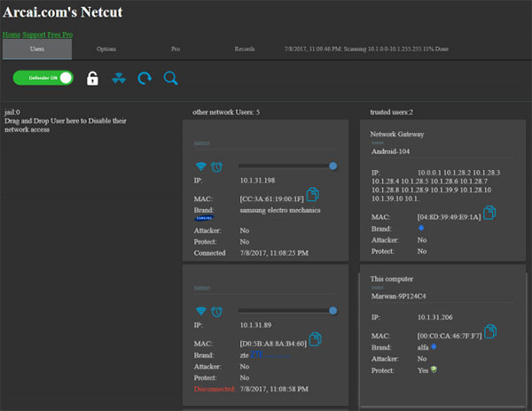Click name field of the Samsung device
This screenshot has height=411, width=532.
(265, 143)
